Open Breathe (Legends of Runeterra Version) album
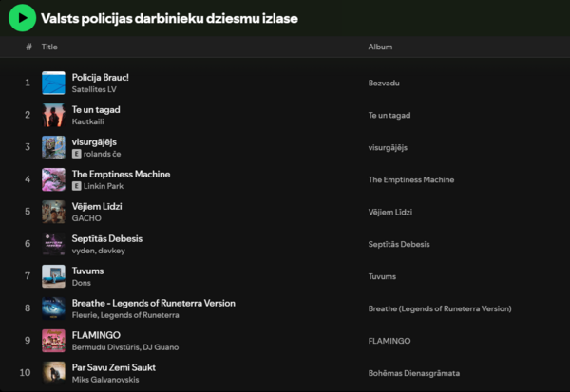Screen dimensions: 570x392 [440, 308]
